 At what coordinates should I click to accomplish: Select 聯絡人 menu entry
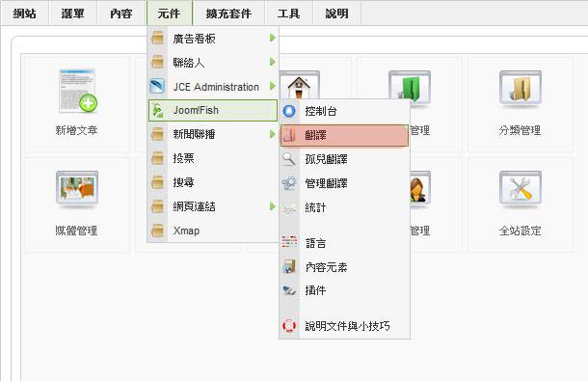point(213,62)
